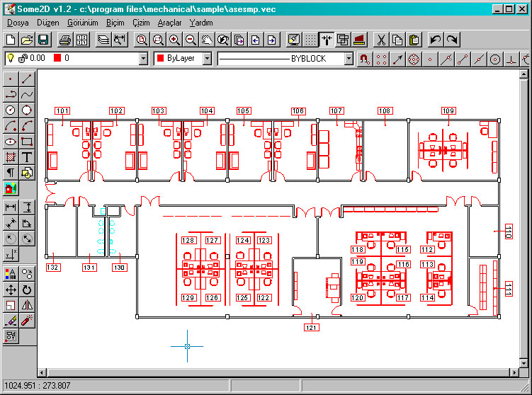
Task: Open the Araçlar menu
Action: pyautogui.click(x=169, y=23)
